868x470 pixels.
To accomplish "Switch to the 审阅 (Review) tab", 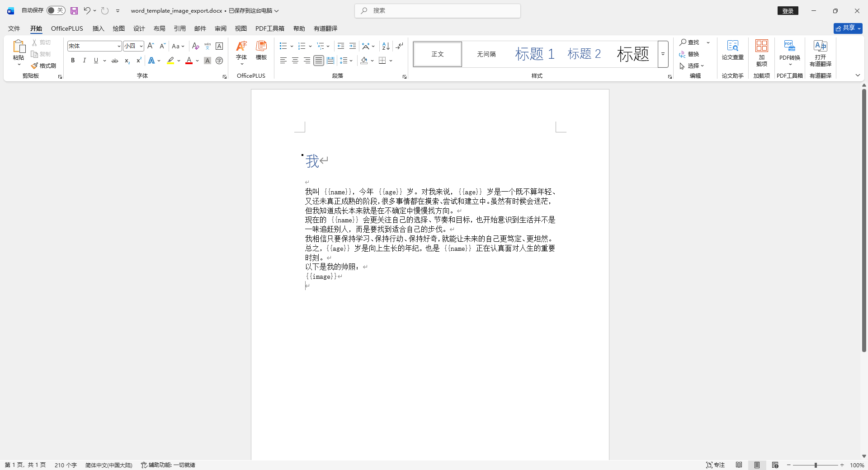I will pyautogui.click(x=221, y=28).
